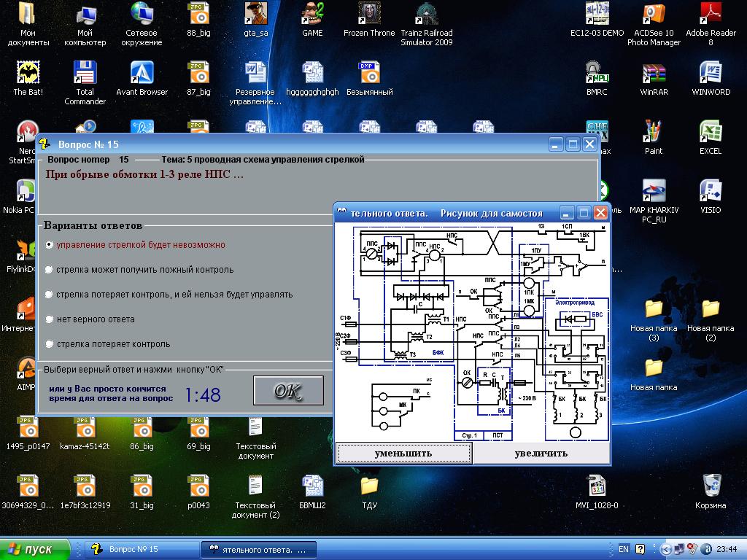This screenshot has width=747, height=560.
Task: Launch Avant Browser from the desktop
Action: (x=142, y=73)
